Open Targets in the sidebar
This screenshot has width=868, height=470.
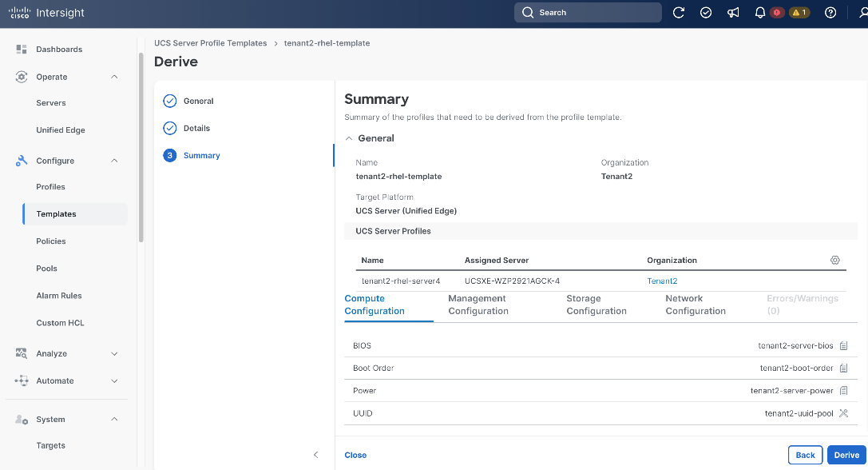point(51,445)
